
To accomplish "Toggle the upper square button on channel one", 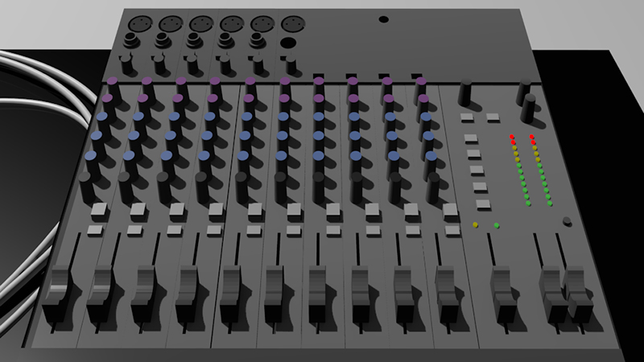I will 99,210.
